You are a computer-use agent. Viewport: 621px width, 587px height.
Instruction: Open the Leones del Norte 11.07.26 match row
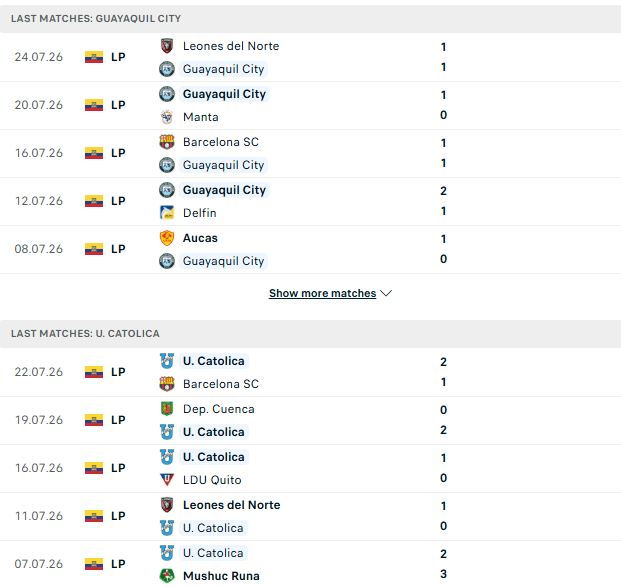[310, 516]
